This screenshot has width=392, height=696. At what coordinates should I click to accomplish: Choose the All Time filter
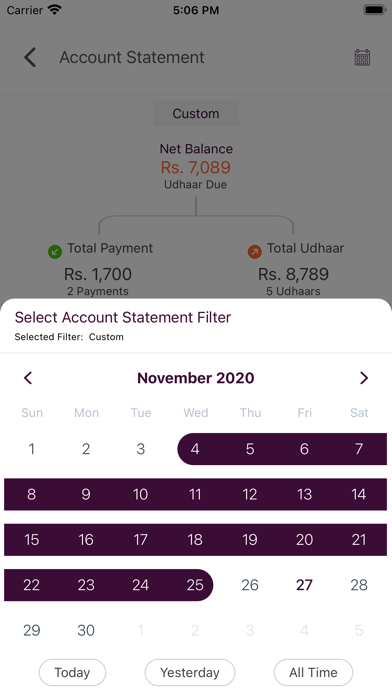[313, 672]
